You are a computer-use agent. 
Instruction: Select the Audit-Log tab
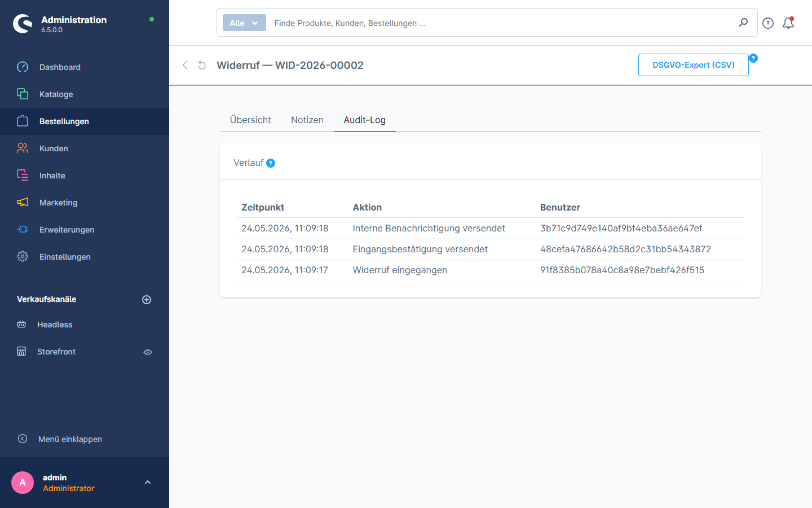point(365,120)
